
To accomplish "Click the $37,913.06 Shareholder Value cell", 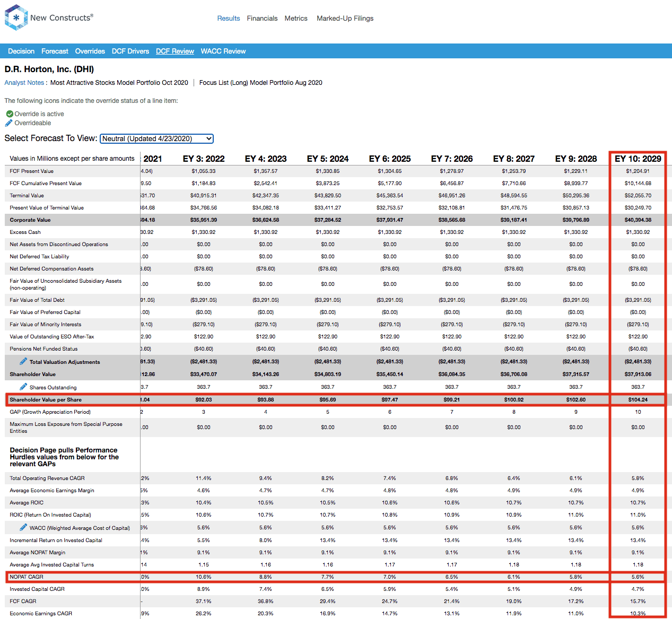I will pyautogui.click(x=638, y=374).
